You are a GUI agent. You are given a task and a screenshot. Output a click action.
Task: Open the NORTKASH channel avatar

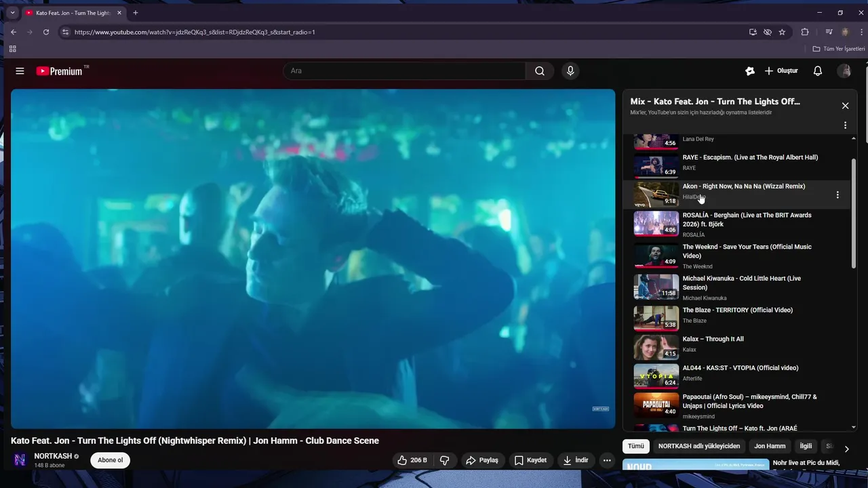pos(20,460)
